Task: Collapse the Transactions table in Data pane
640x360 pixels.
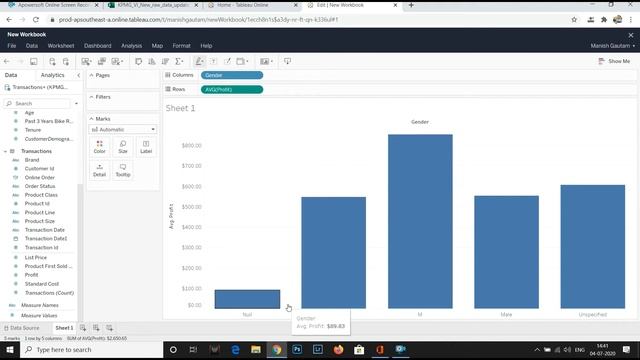Action: [5, 151]
